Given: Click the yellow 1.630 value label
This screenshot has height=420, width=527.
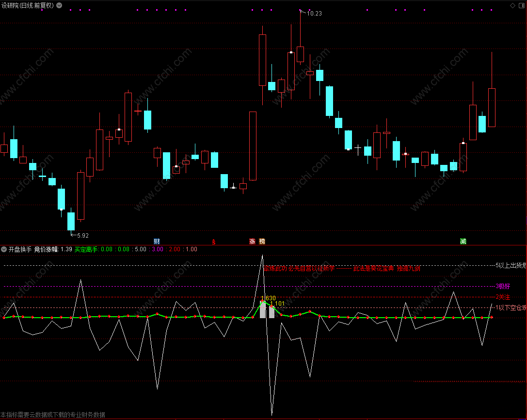Looking at the screenshot, I should pyautogui.click(x=268, y=298).
